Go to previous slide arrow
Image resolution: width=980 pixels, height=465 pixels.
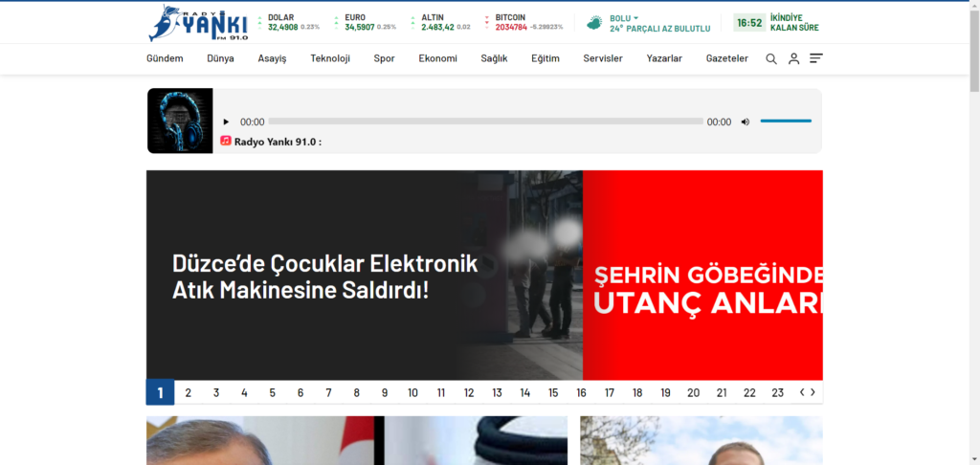click(x=802, y=392)
